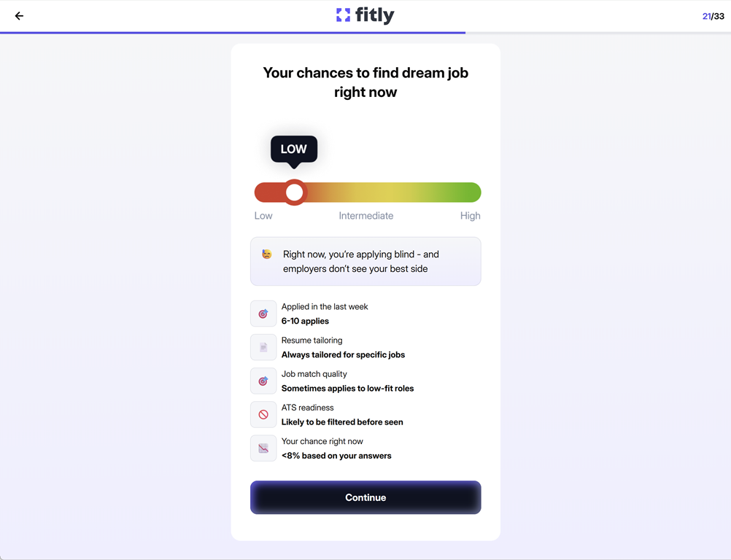Click the High label under the gauge
The height and width of the screenshot is (560, 731).
coord(470,216)
